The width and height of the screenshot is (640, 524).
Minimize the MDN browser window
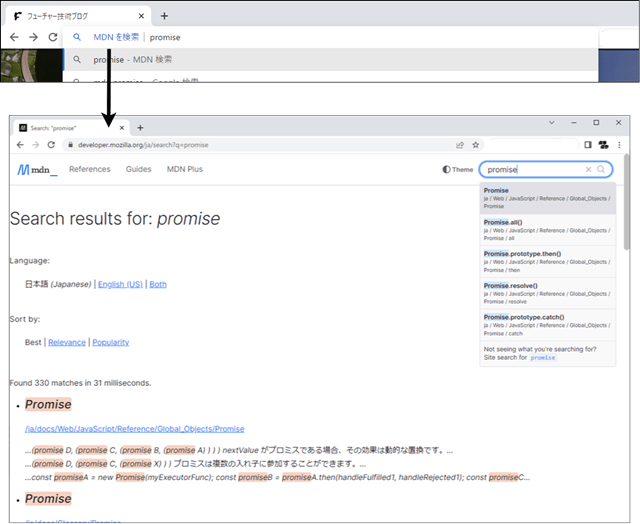pyautogui.click(x=574, y=122)
